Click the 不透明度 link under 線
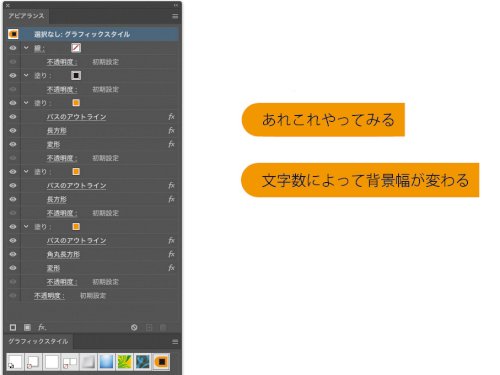Viewport: 500px width, 375px height. 62,62
